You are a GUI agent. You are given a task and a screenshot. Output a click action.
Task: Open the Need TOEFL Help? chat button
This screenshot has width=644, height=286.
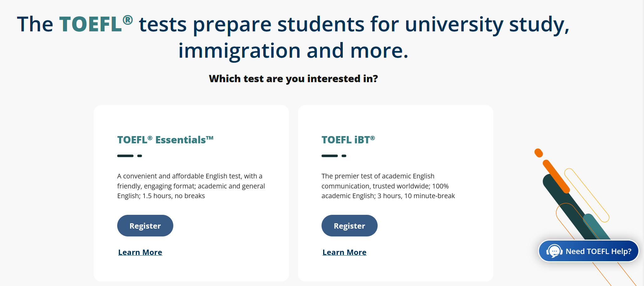589,251
